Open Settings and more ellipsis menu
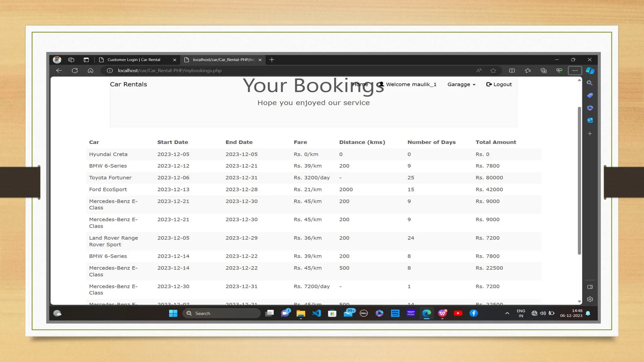This screenshot has height=362, width=644. tap(575, 70)
